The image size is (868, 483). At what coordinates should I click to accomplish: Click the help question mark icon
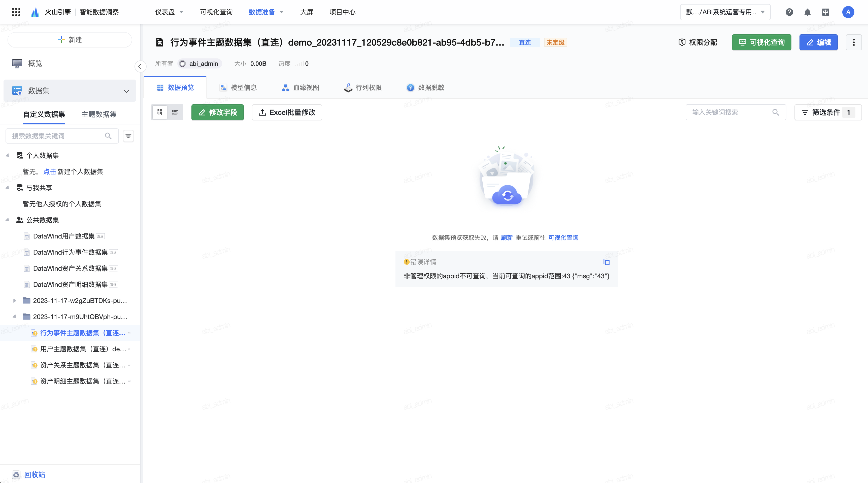tap(789, 12)
